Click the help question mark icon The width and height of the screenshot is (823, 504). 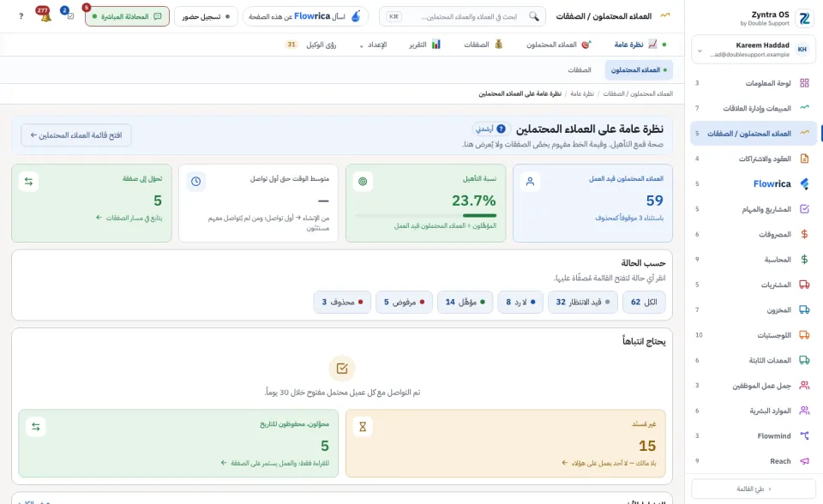pos(21,16)
